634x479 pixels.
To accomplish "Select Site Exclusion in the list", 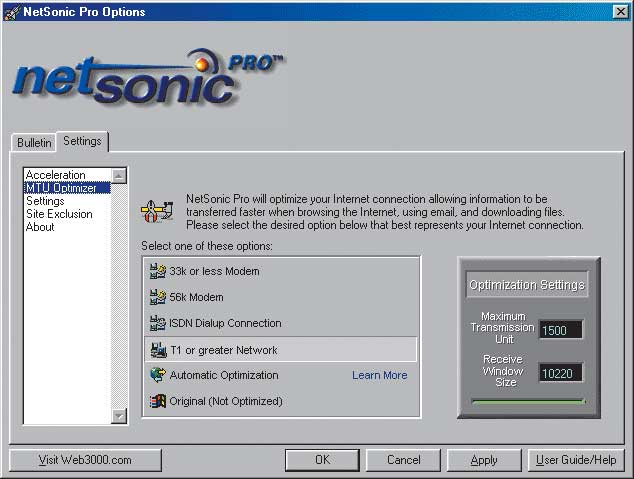I will point(59,214).
